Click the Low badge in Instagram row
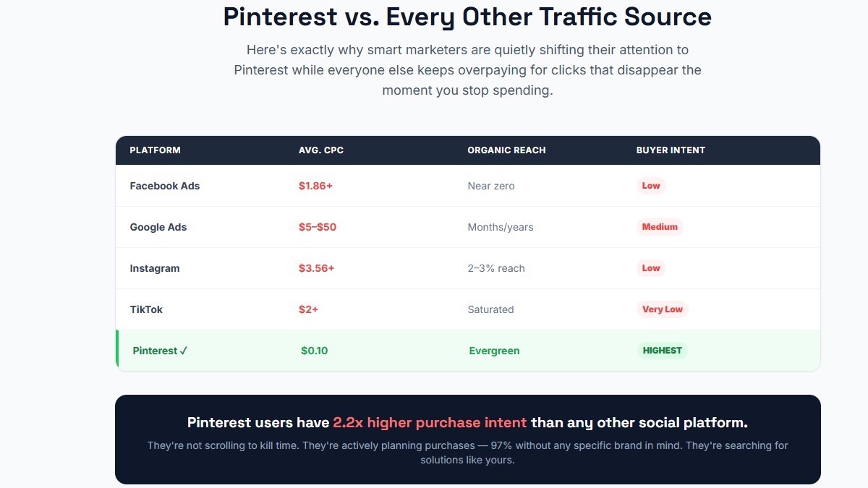 [x=651, y=268]
